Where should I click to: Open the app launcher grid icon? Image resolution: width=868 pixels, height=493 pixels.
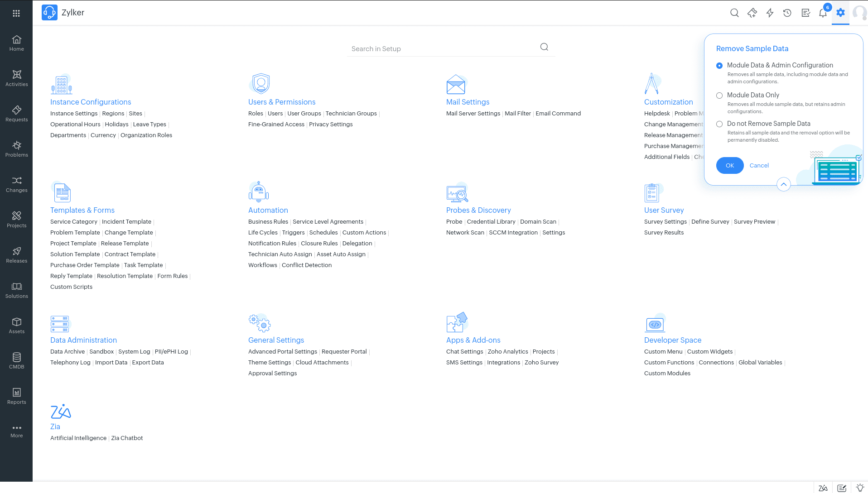pyautogui.click(x=16, y=13)
